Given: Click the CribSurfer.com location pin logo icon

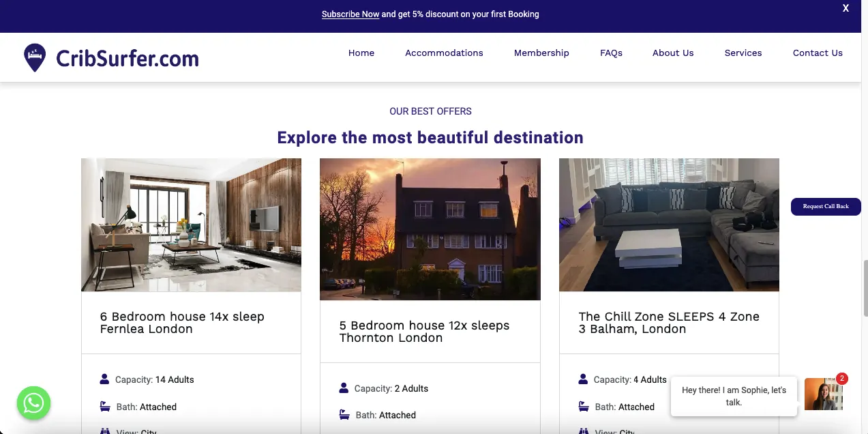Looking at the screenshot, I should [35, 58].
